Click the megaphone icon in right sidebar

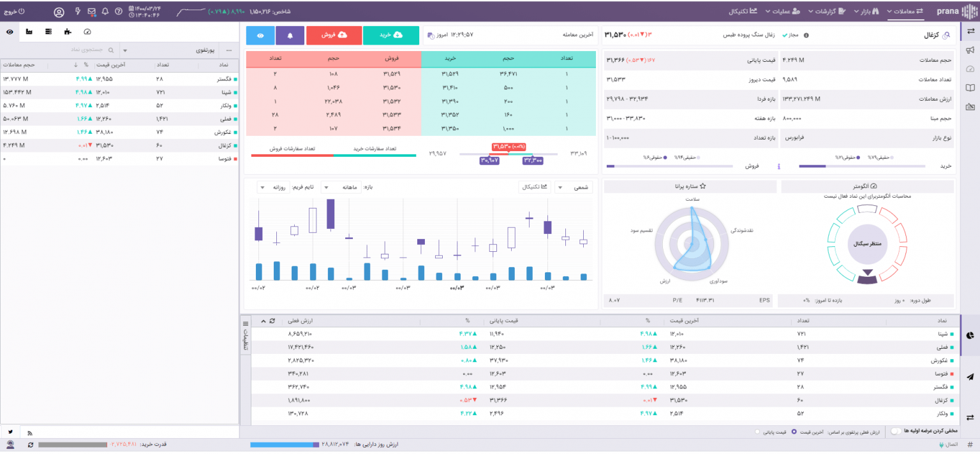pos(970,50)
